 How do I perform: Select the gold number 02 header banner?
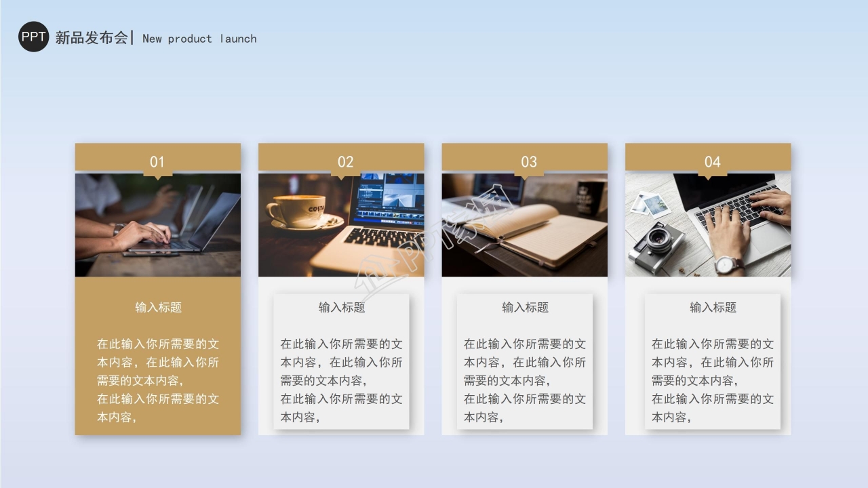[x=341, y=157]
